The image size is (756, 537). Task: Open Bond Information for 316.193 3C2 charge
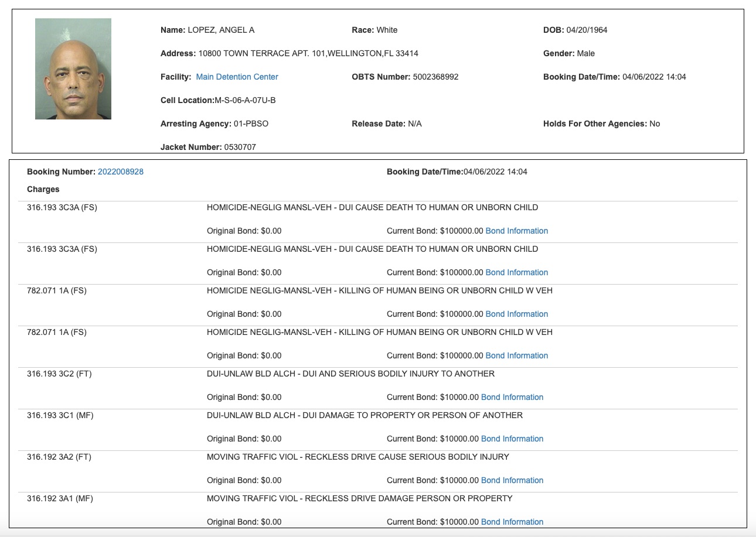512,397
